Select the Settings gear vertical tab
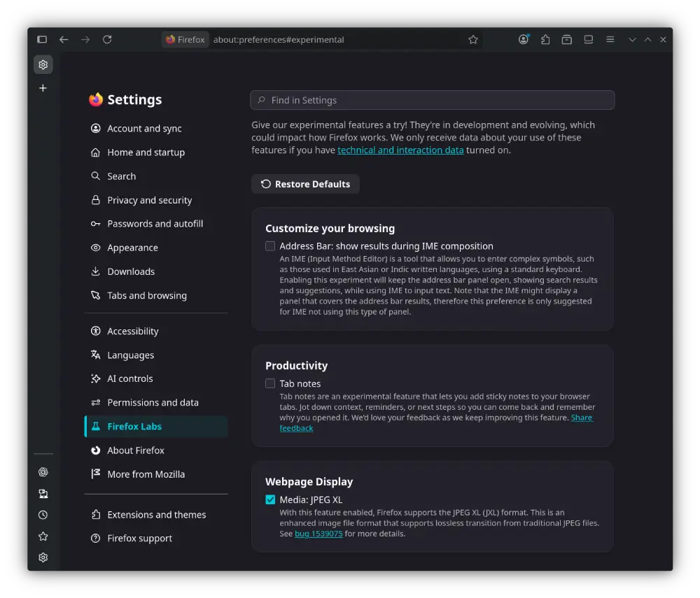The width and height of the screenshot is (700, 598). (43, 64)
